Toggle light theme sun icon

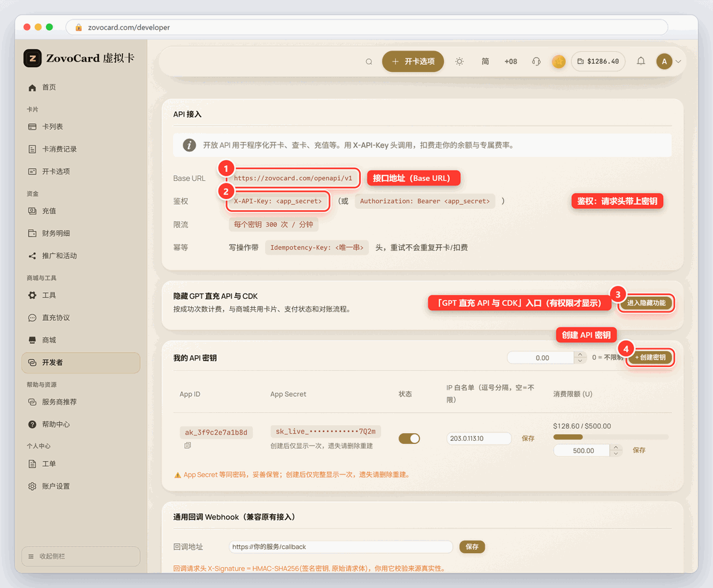point(460,62)
